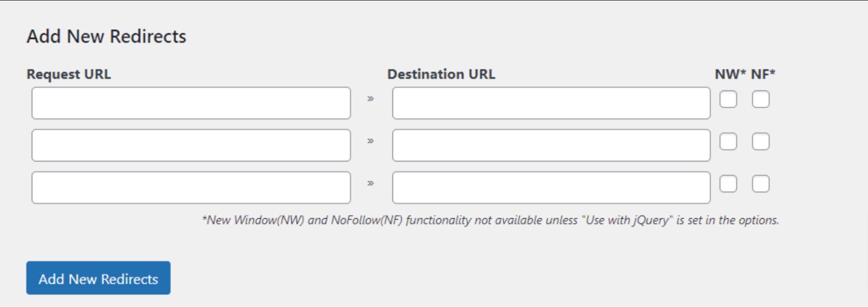868x307 pixels.
Task: Click the first Request URL input field
Action: coord(190,103)
